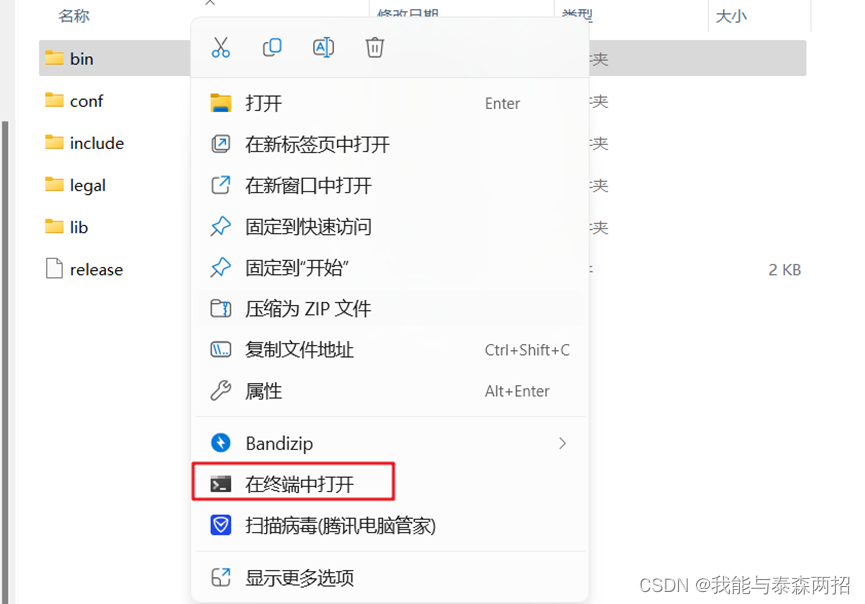The image size is (865, 604).
Task: Choose 在新窗口中打开 option
Action: [x=390, y=185]
